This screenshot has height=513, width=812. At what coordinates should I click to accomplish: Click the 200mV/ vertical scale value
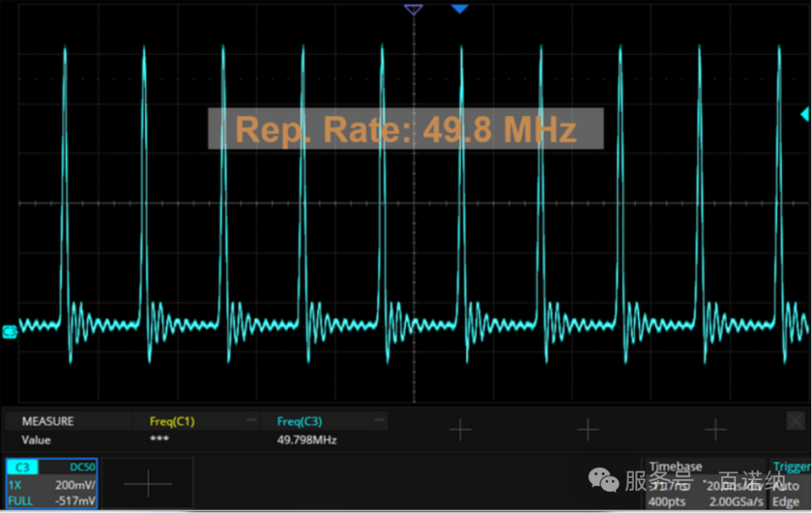[74, 485]
